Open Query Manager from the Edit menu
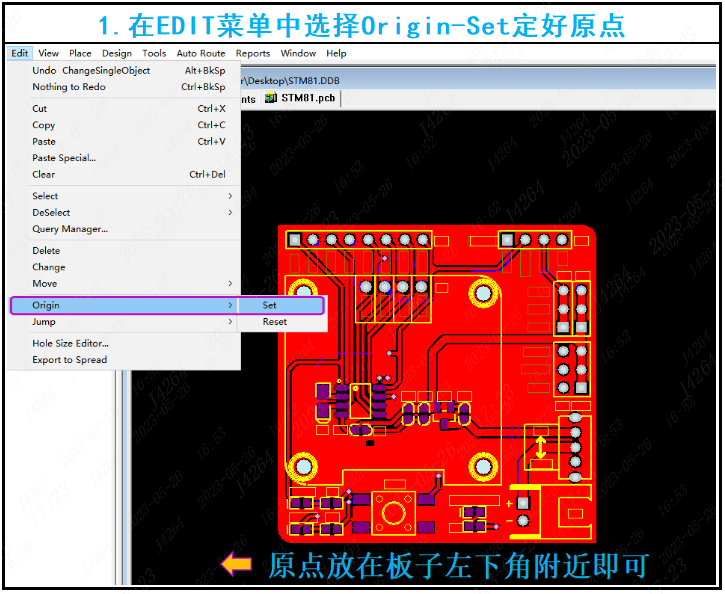This screenshot has height=594, width=725. pyautogui.click(x=70, y=229)
